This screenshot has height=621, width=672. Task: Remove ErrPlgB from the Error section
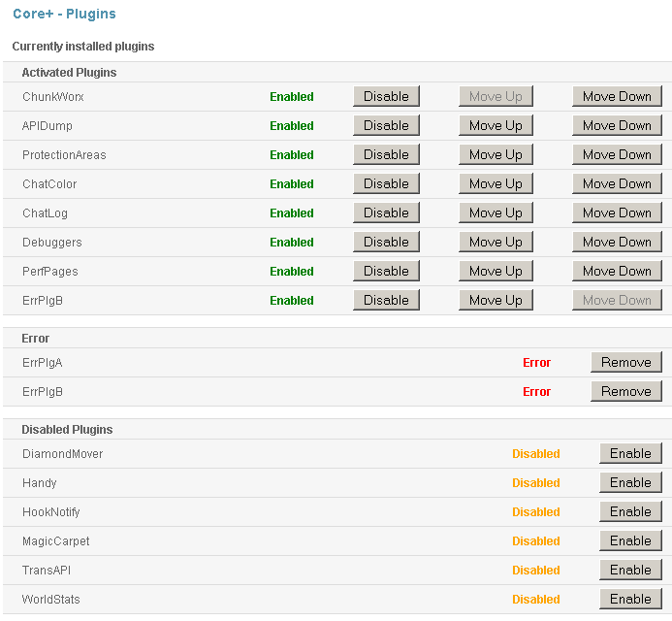[x=625, y=391]
